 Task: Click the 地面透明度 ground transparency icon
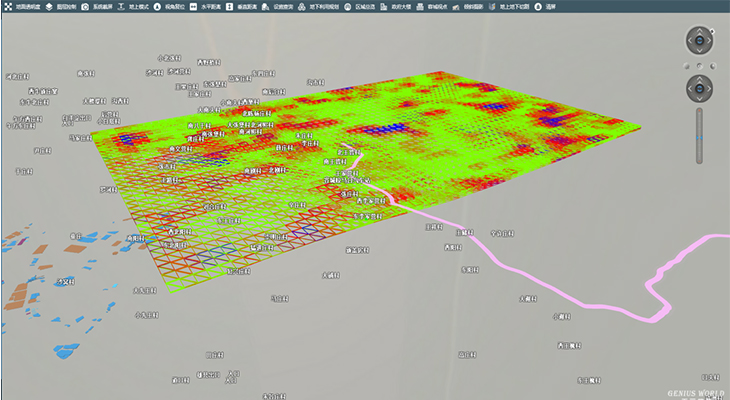coord(20,6)
